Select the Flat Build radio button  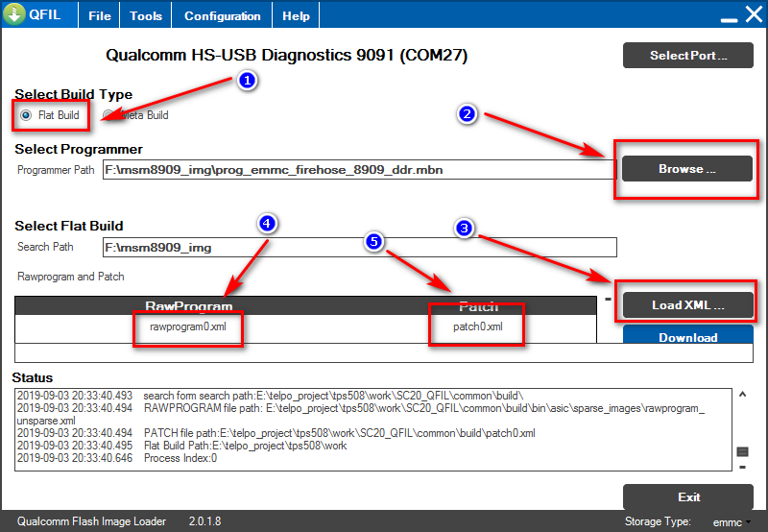(x=26, y=115)
